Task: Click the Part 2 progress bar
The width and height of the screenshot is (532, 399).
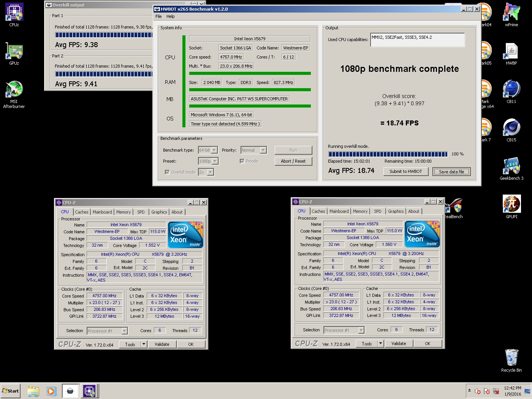Action: (x=104, y=74)
